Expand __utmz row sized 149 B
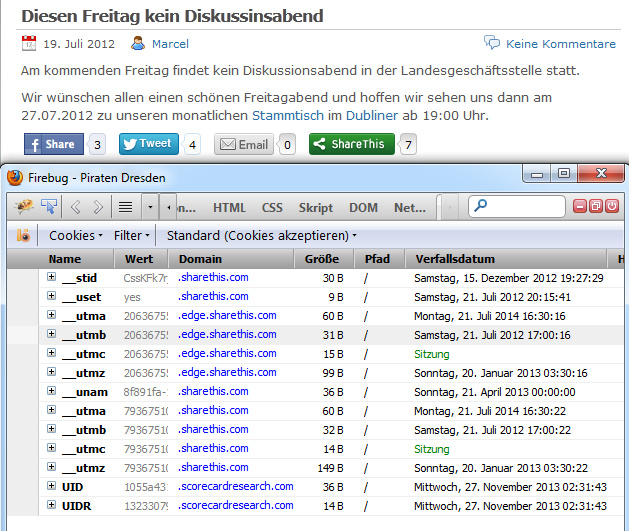This screenshot has height=531, width=629. pos(51,466)
